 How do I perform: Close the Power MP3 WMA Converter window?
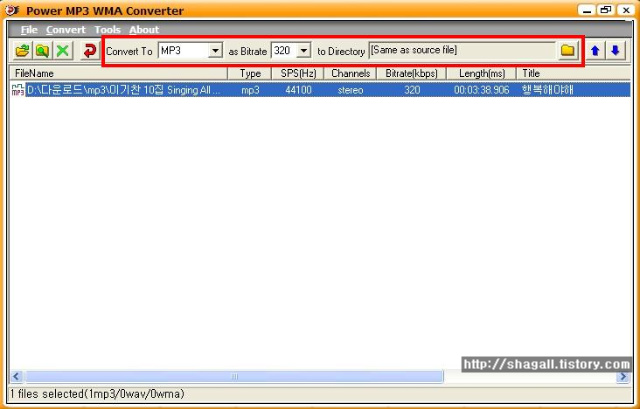pos(626,10)
